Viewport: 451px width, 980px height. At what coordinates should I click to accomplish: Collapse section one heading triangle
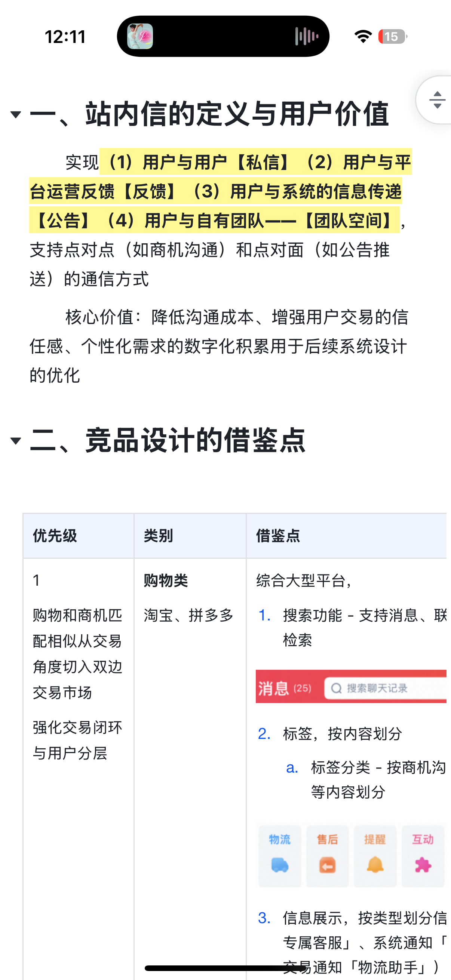point(16,114)
